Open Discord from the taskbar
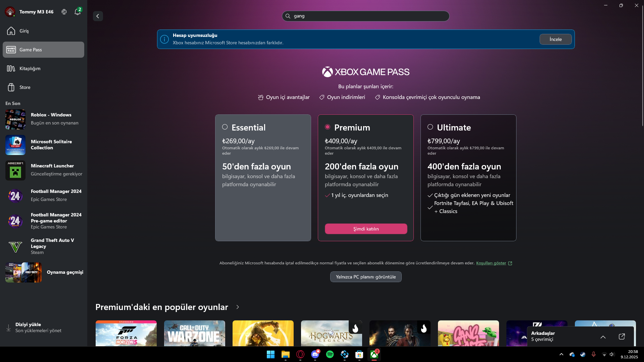 [315, 354]
